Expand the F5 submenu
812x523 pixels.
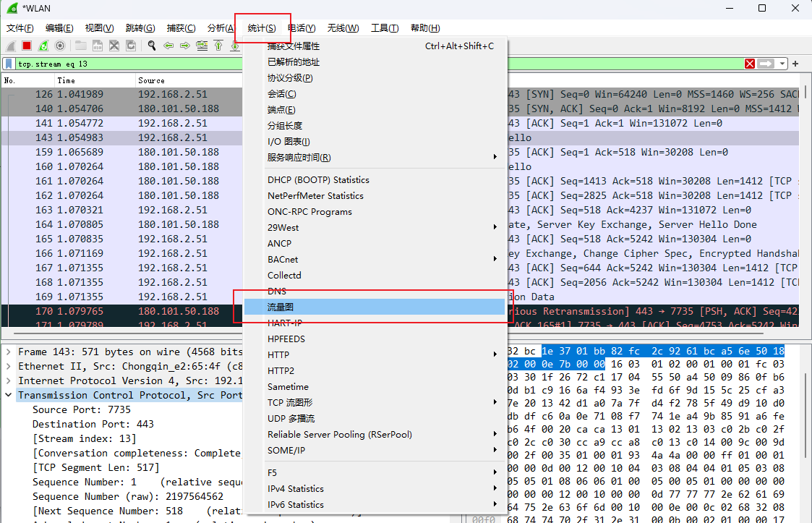375,472
